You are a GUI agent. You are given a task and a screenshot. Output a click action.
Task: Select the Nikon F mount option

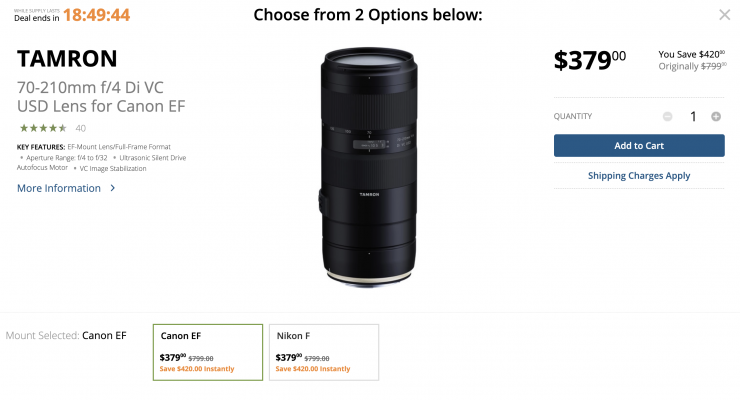pos(324,352)
